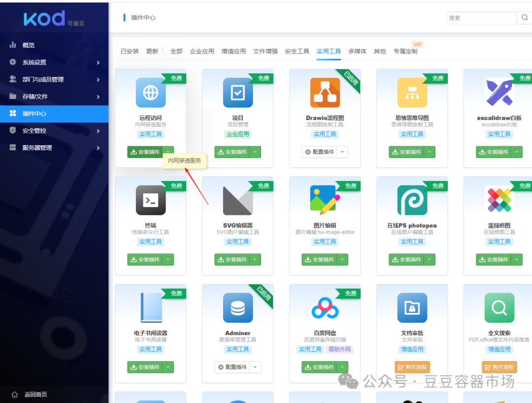Open the 项目 checkbox plugin icon
532x403 pixels.
click(x=238, y=93)
